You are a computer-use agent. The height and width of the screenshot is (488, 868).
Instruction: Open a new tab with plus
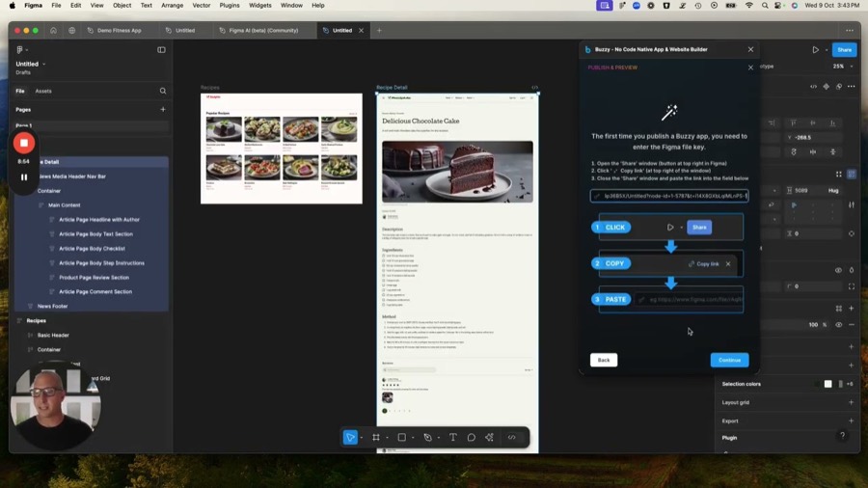(x=379, y=31)
